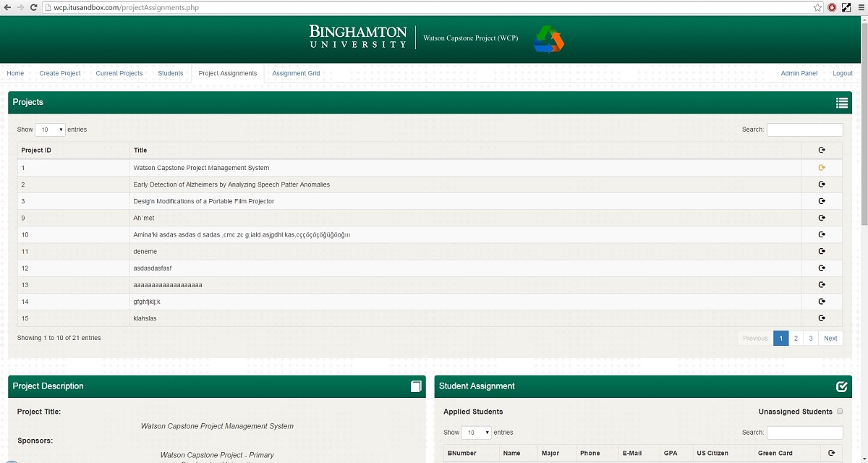Click select icon for Portable Film Projector row

(822, 201)
